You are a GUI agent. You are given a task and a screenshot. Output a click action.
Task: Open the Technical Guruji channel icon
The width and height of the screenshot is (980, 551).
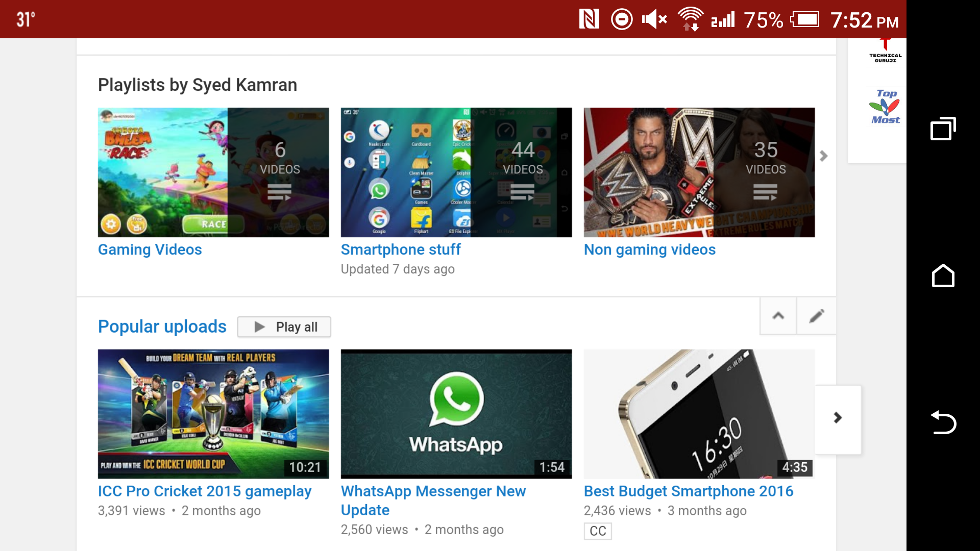click(x=886, y=51)
